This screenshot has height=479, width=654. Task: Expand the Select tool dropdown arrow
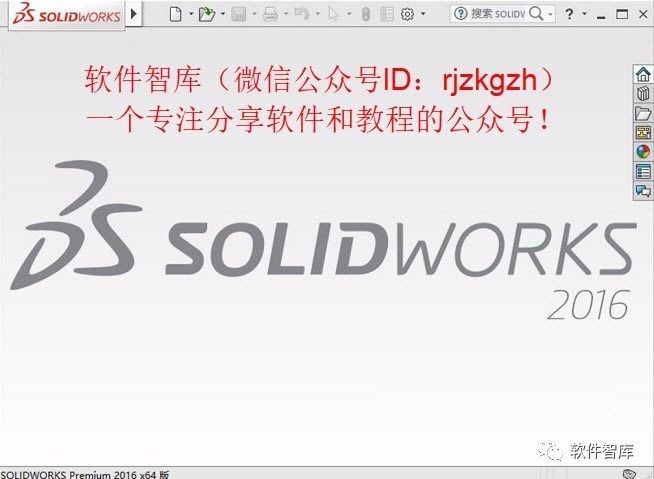pyautogui.click(x=349, y=14)
